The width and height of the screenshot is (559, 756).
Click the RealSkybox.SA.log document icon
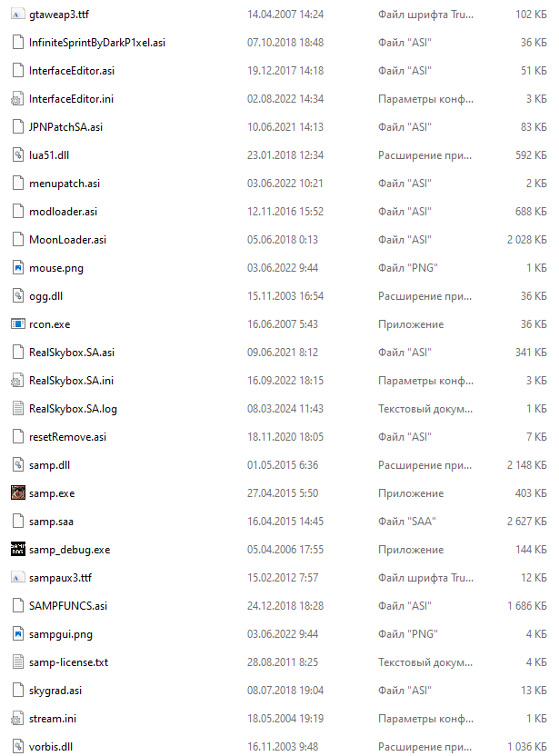(17, 409)
